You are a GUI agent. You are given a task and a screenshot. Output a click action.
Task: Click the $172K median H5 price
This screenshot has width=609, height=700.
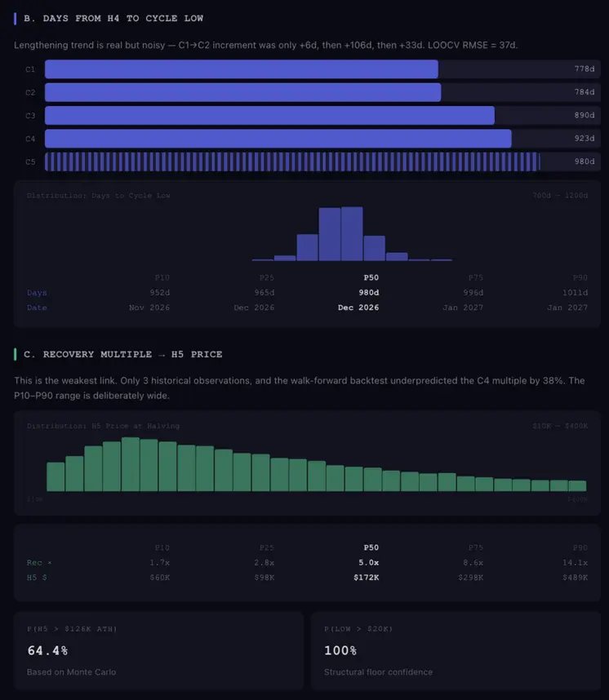pos(367,578)
